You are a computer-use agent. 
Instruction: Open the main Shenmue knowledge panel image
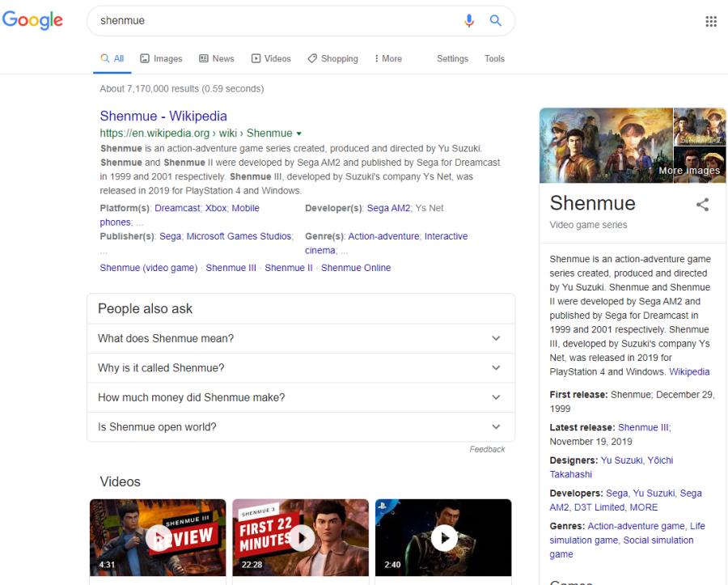click(x=606, y=146)
